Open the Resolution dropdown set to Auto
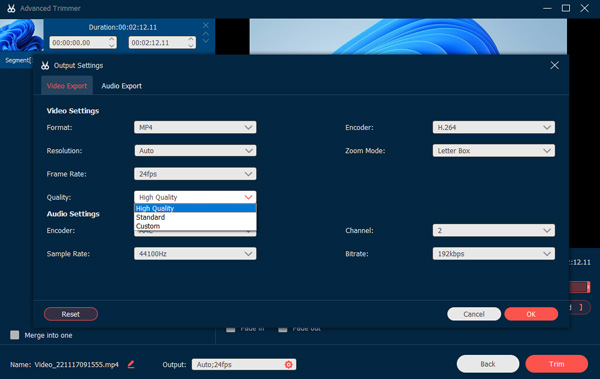The height and width of the screenshot is (379, 600). 195,150
